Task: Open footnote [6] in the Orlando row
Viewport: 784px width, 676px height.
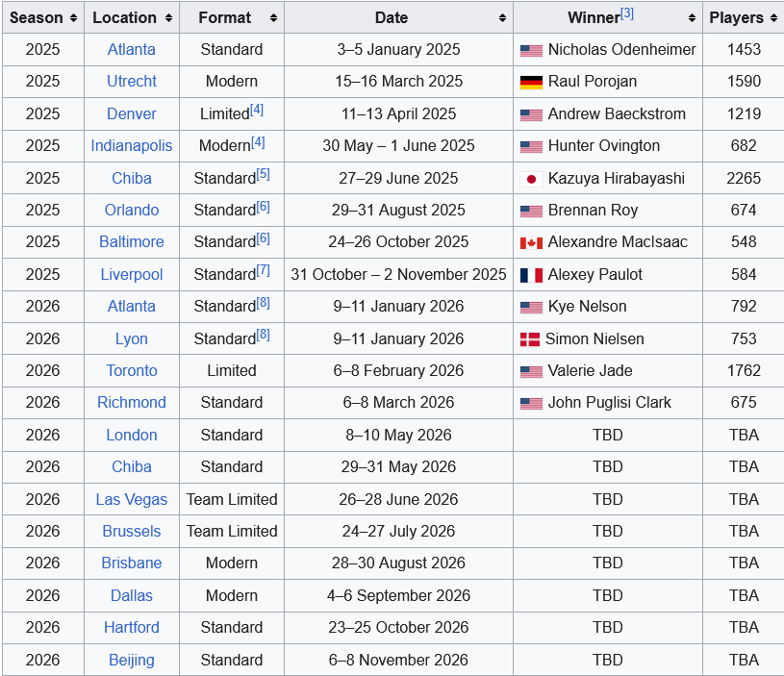Action: tap(263, 207)
